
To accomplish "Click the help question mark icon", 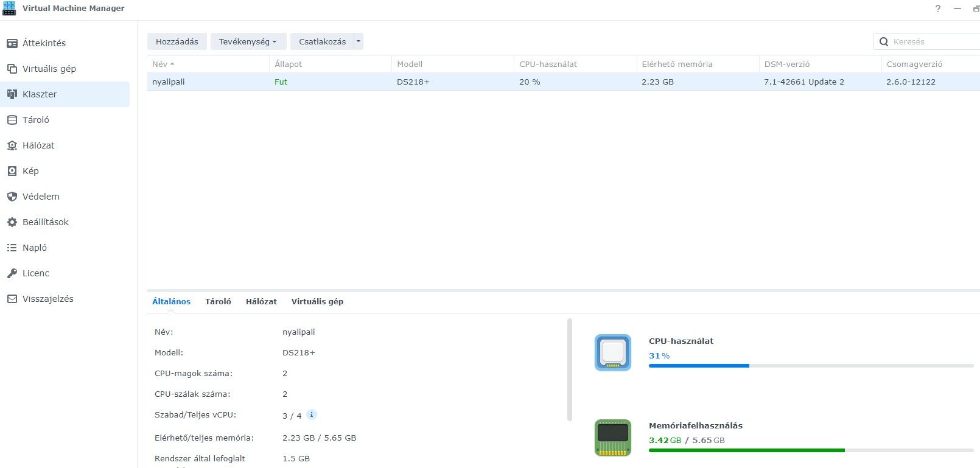I will [x=938, y=9].
